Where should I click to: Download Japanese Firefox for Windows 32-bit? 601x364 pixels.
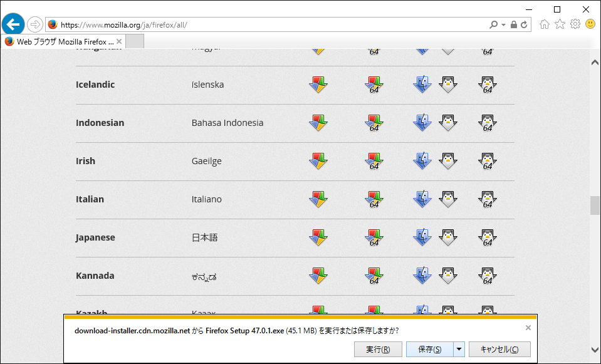click(x=318, y=238)
